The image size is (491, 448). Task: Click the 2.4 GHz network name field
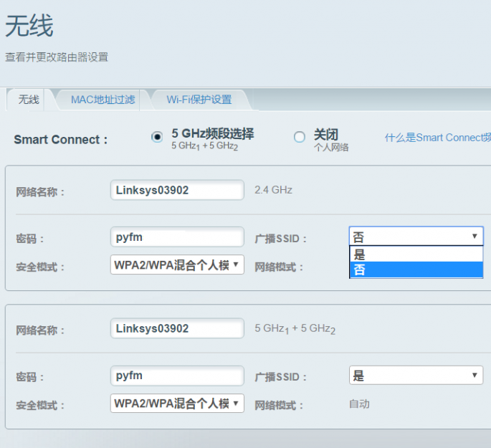coord(177,190)
